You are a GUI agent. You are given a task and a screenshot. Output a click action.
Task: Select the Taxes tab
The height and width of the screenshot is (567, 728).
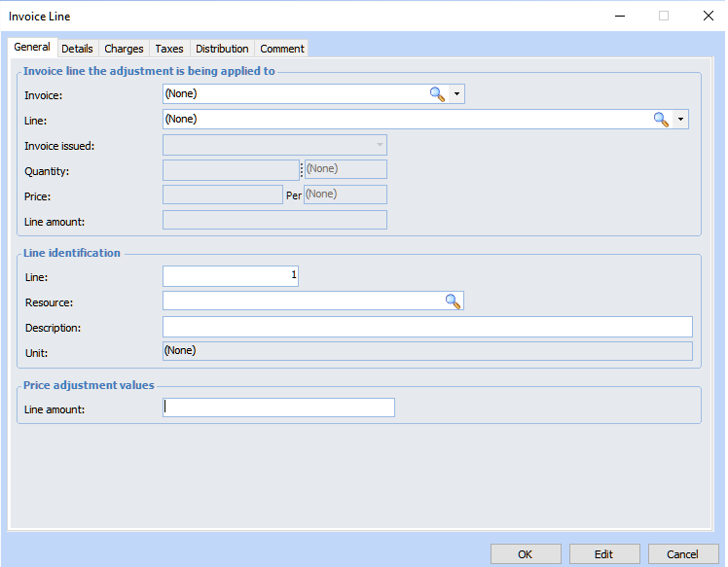click(169, 49)
